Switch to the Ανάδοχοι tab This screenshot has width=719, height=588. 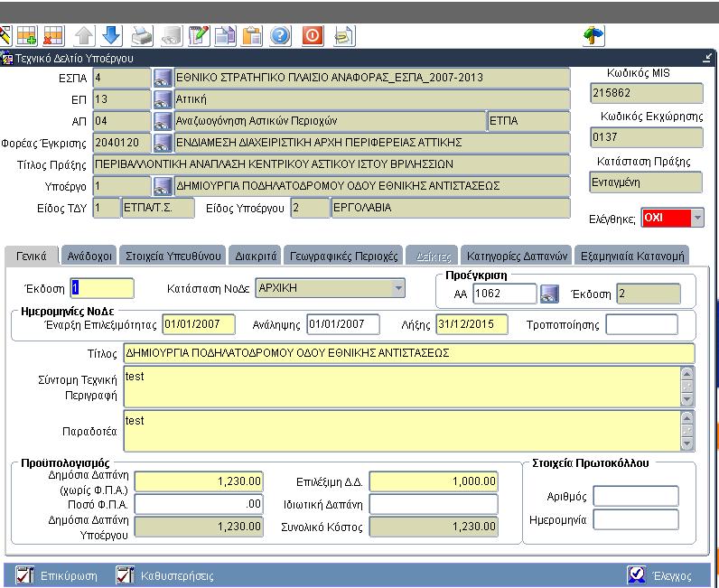click(89, 256)
